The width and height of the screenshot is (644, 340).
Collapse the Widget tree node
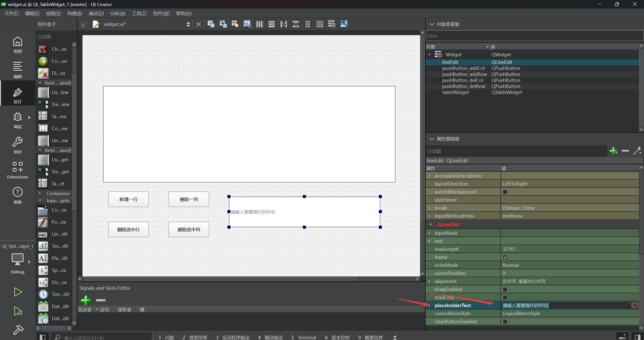(429, 55)
